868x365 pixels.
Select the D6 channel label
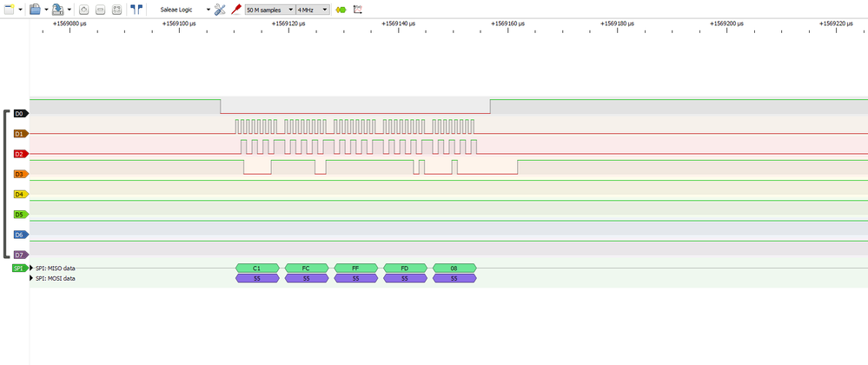[21, 235]
